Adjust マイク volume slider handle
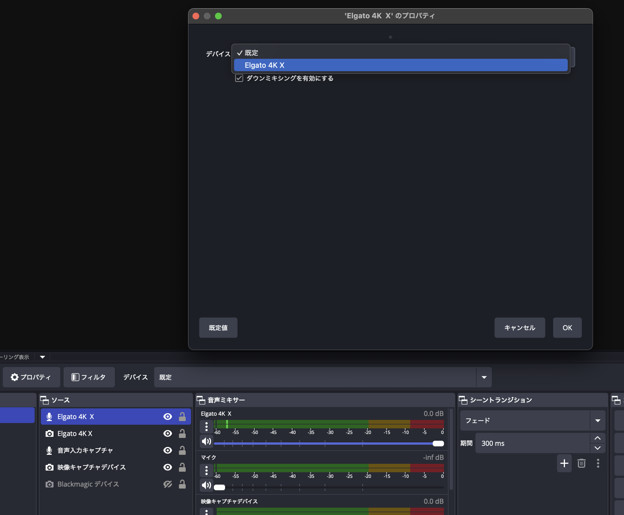 click(219, 487)
